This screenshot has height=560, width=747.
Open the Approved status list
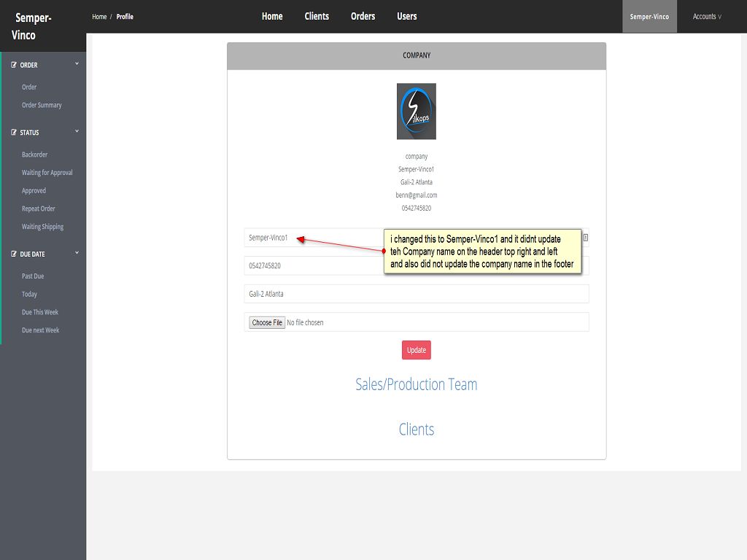(34, 191)
